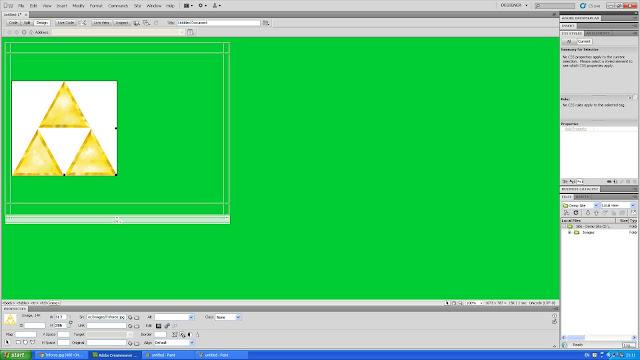Click the Stop icon in the address bar
Image resolution: width=640 pixels, height=360 pixels.
24,32
